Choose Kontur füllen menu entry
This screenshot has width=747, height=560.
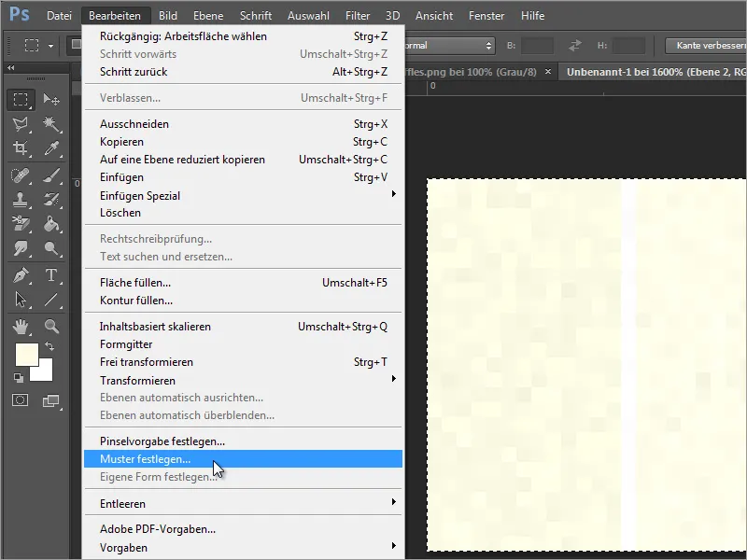coord(243,300)
